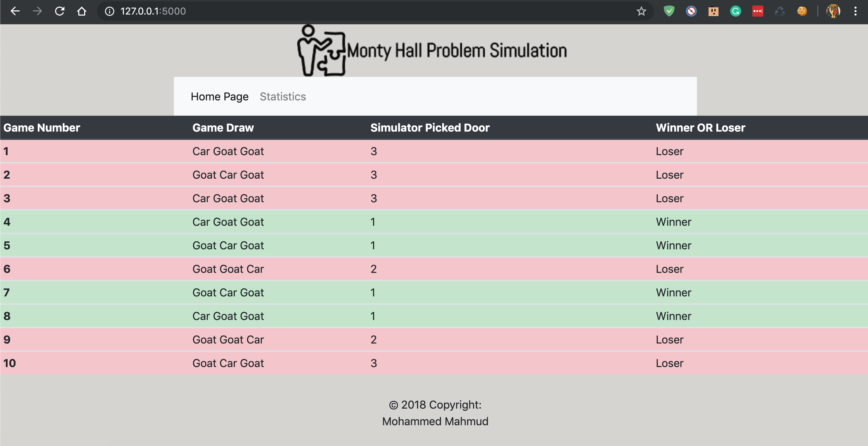Click the Winner OR Loser header
868x446 pixels.
pos(700,128)
